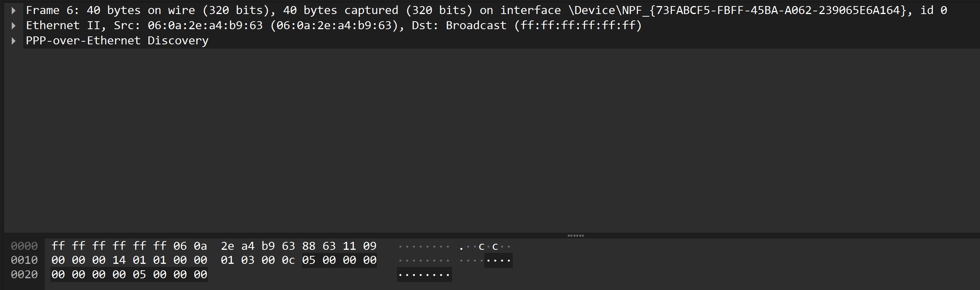Image resolution: width=980 pixels, height=290 pixels.
Task: Expand the Ethernet II details arrow
Action: [x=14, y=25]
